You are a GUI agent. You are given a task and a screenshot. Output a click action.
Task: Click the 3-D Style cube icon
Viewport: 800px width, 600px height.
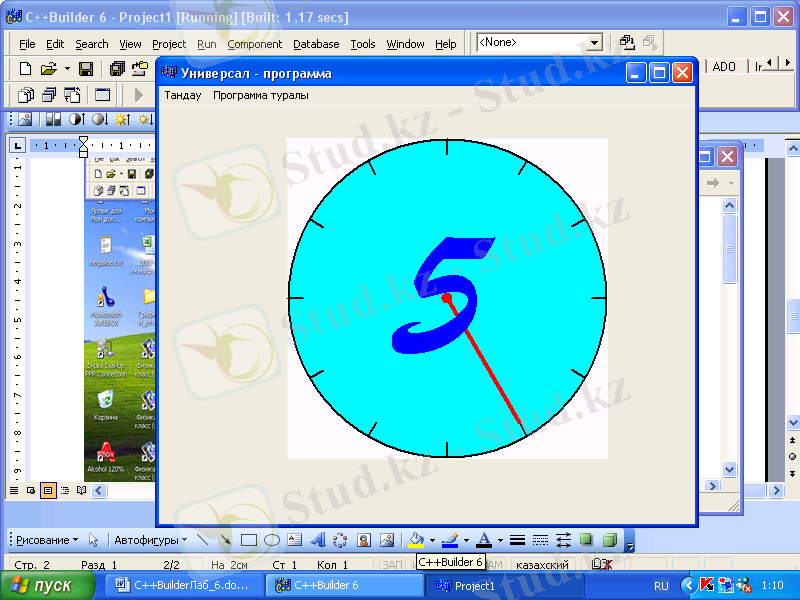point(609,540)
